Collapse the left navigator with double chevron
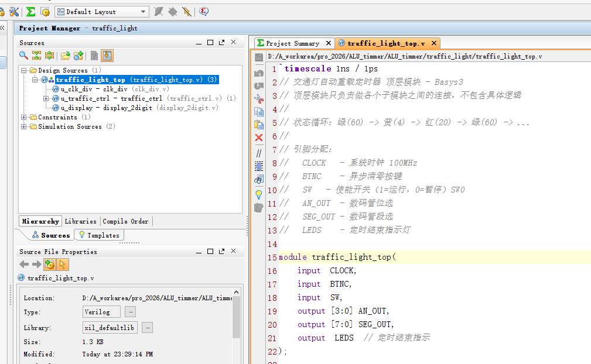The width and height of the screenshot is (591, 364). coord(2,28)
